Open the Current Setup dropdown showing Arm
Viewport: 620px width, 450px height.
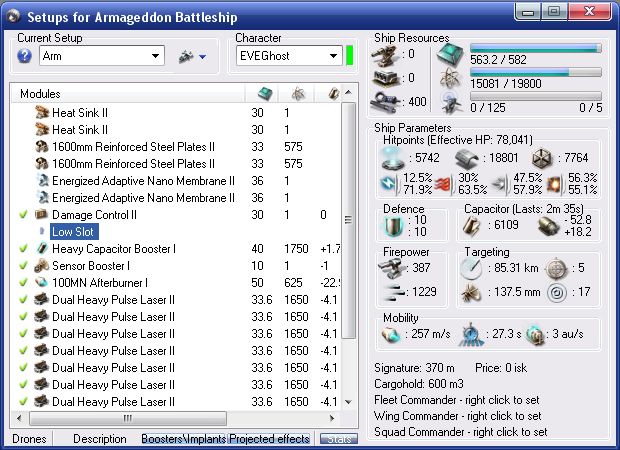[x=102, y=56]
